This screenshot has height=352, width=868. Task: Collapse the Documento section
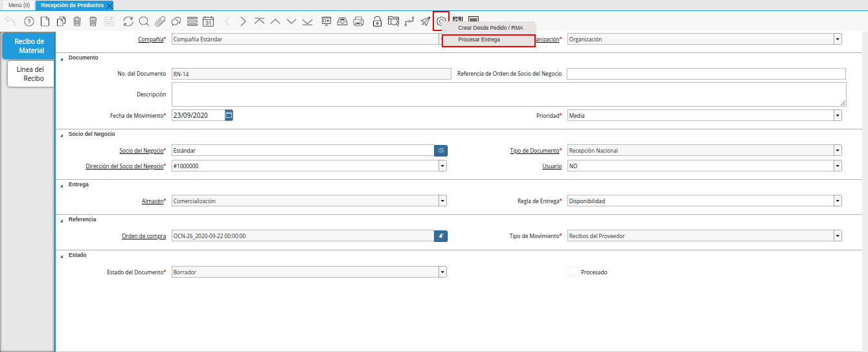point(62,58)
